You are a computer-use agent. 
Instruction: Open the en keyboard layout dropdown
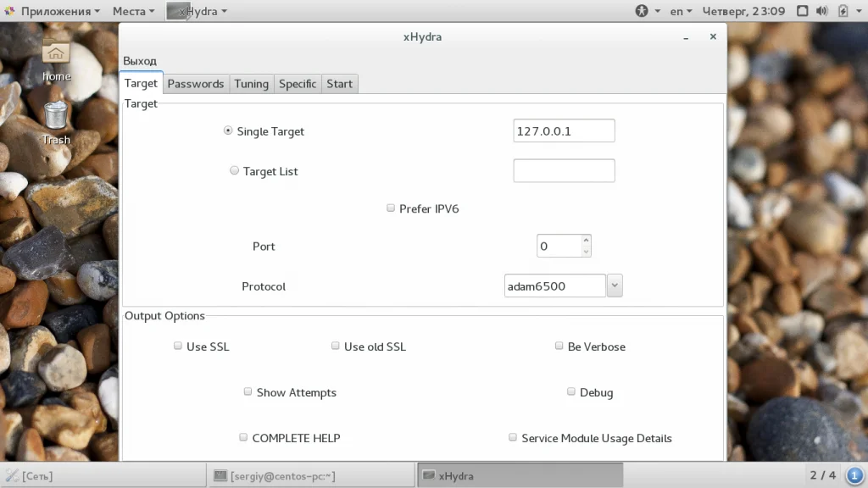(x=681, y=11)
